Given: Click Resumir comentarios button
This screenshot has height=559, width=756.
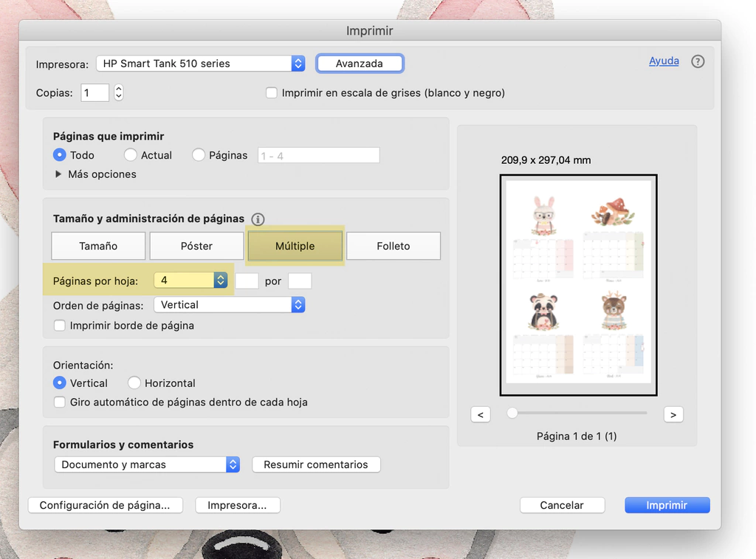Looking at the screenshot, I should tap(316, 464).
